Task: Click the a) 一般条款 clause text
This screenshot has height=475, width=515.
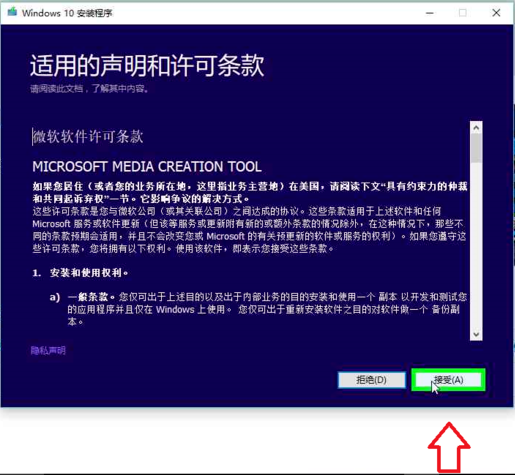Action: (258, 309)
